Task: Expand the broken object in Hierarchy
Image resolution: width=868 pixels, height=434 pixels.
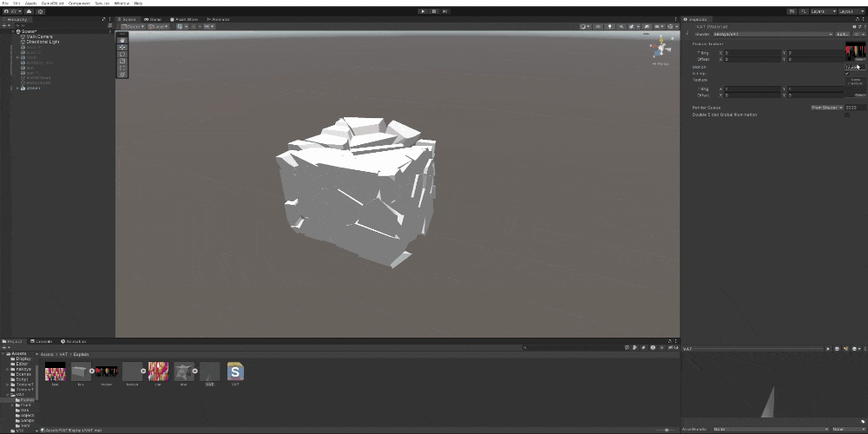Action: coord(17,88)
